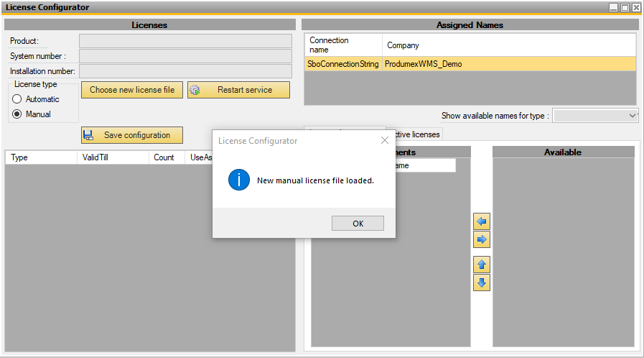
Task: Switch to the active licenses tab
Action: 415,134
